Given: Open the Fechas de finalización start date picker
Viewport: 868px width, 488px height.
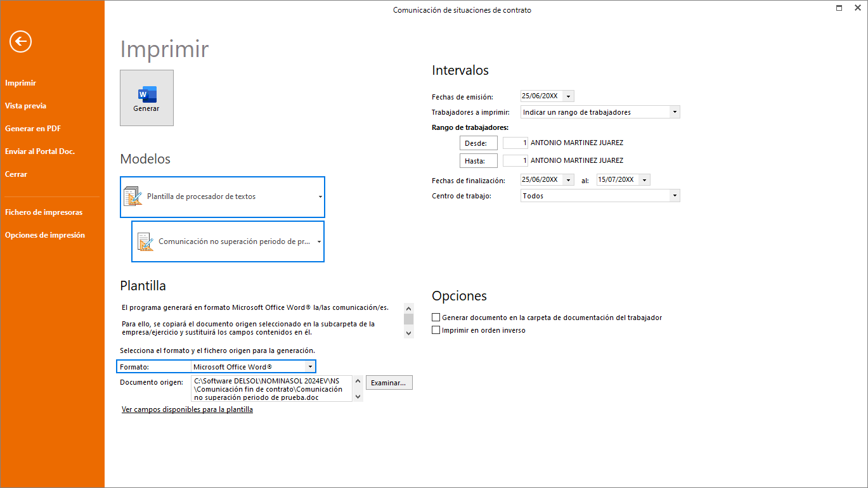Looking at the screenshot, I should [x=569, y=180].
